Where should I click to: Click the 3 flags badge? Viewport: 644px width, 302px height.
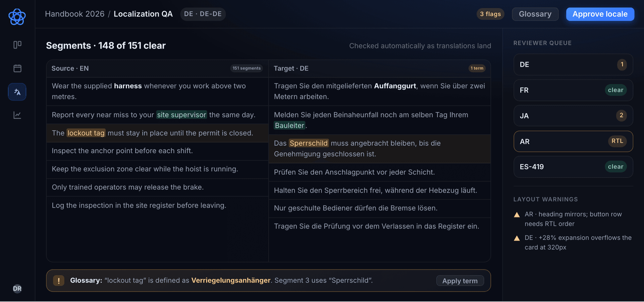point(490,14)
